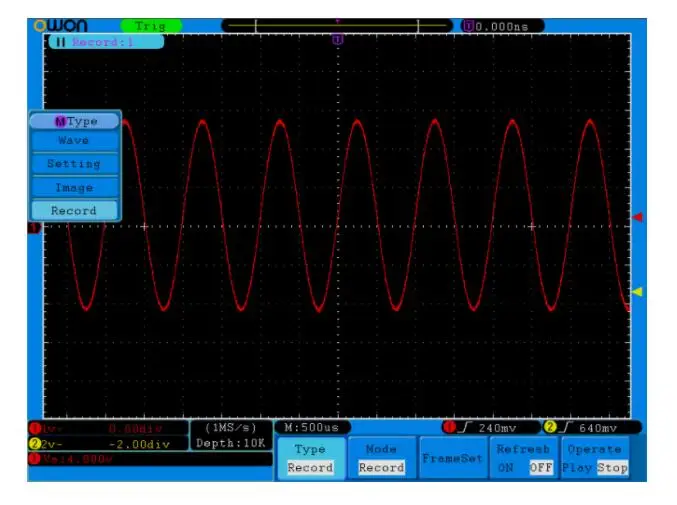Click the red rising edge icon beside 240mv
The height and width of the screenshot is (505, 677).
(465, 428)
